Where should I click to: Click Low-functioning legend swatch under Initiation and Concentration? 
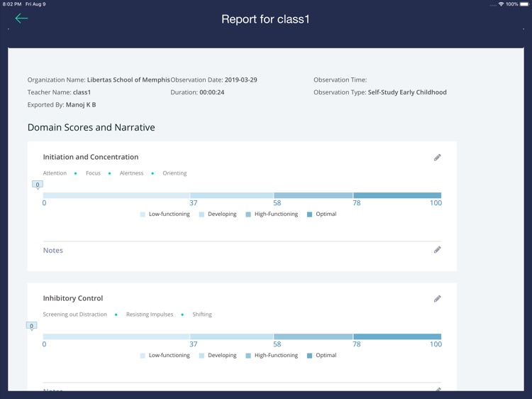pos(143,214)
